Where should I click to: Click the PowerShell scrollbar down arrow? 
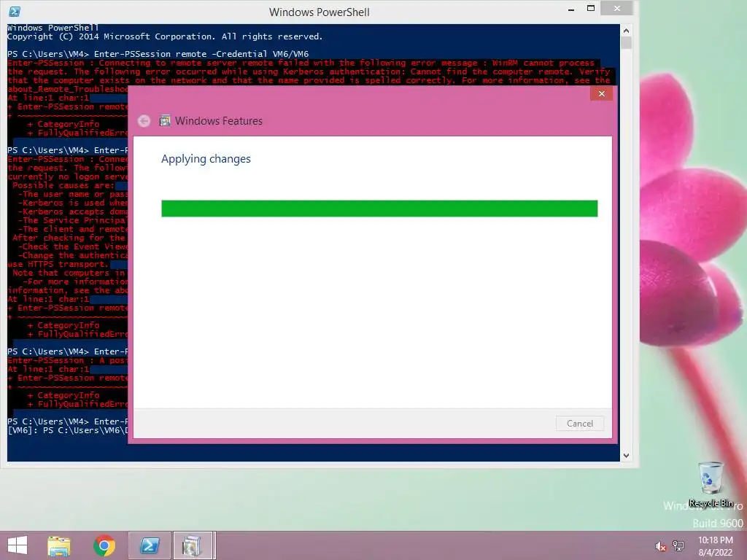626,456
